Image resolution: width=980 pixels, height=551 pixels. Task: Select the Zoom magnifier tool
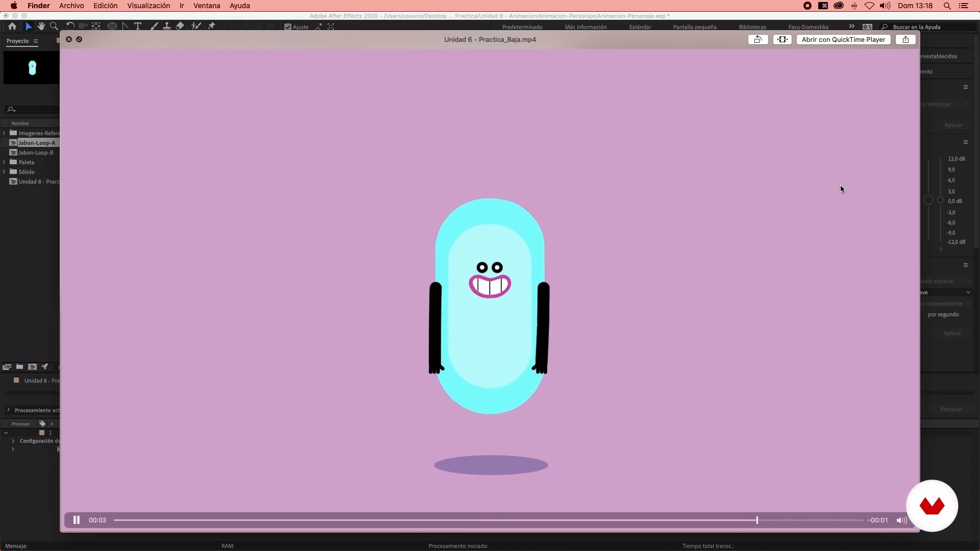tap(54, 27)
